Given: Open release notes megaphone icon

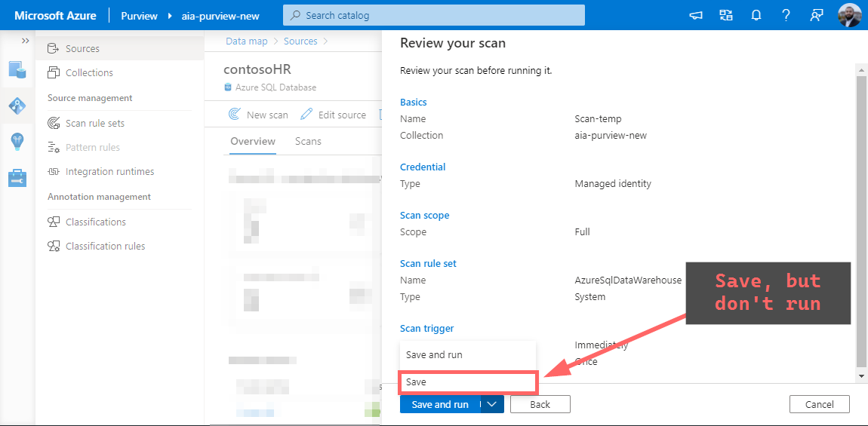Looking at the screenshot, I should click(x=696, y=16).
